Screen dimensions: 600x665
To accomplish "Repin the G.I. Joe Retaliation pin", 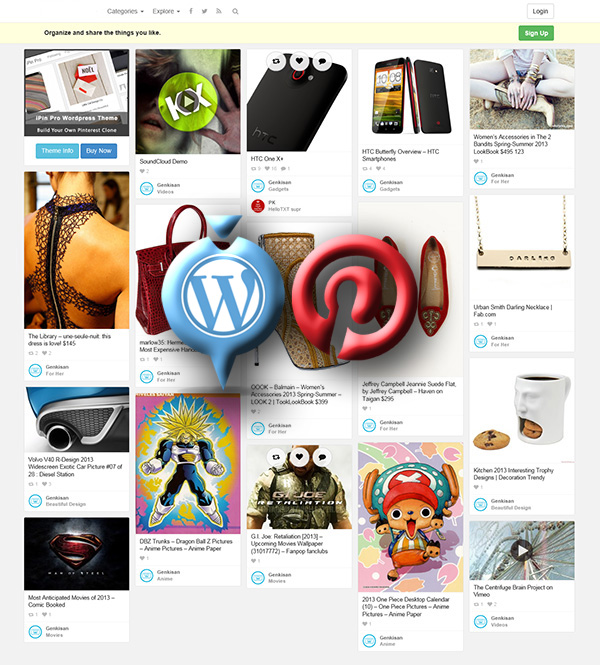I will [276, 457].
